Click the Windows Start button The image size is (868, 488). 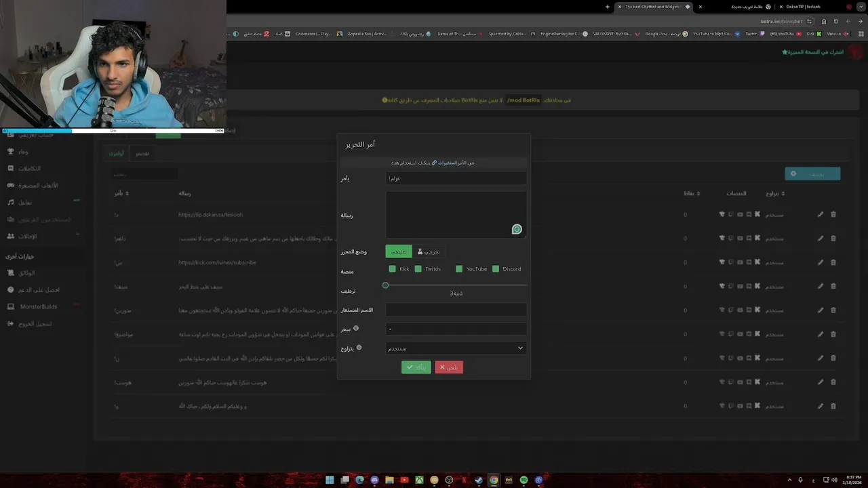click(330, 480)
